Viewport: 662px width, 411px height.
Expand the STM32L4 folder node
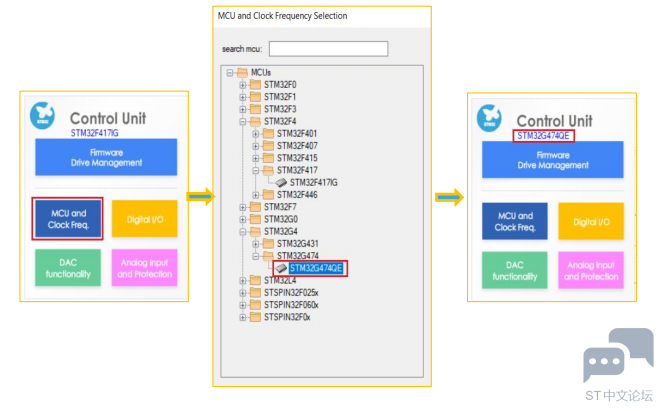pyautogui.click(x=243, y=280)
